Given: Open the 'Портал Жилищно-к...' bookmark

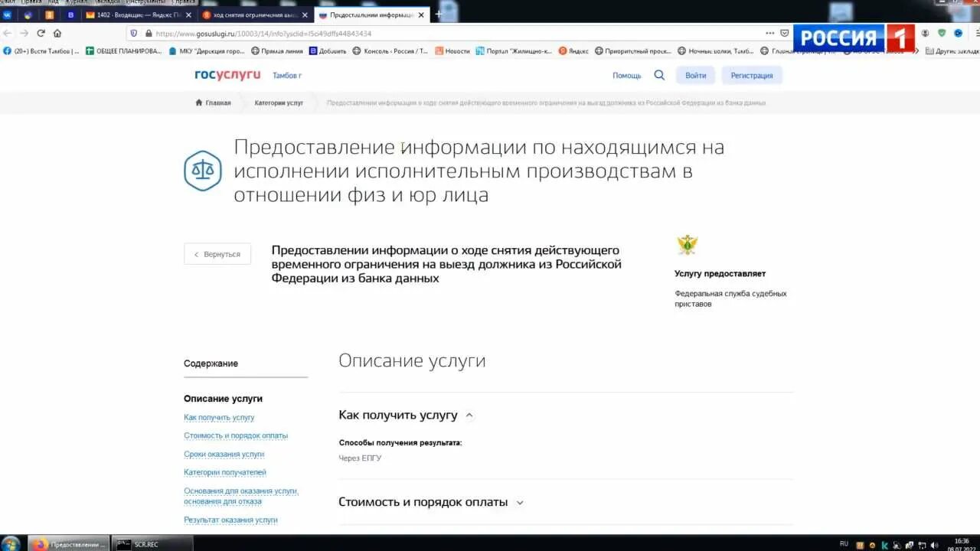Looking at the screenshot, I should (514, 51).
